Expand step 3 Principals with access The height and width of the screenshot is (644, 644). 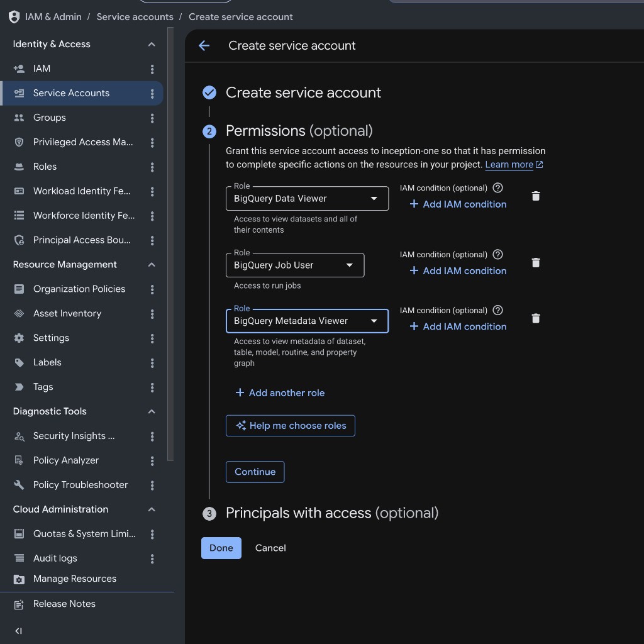(332, 513)
